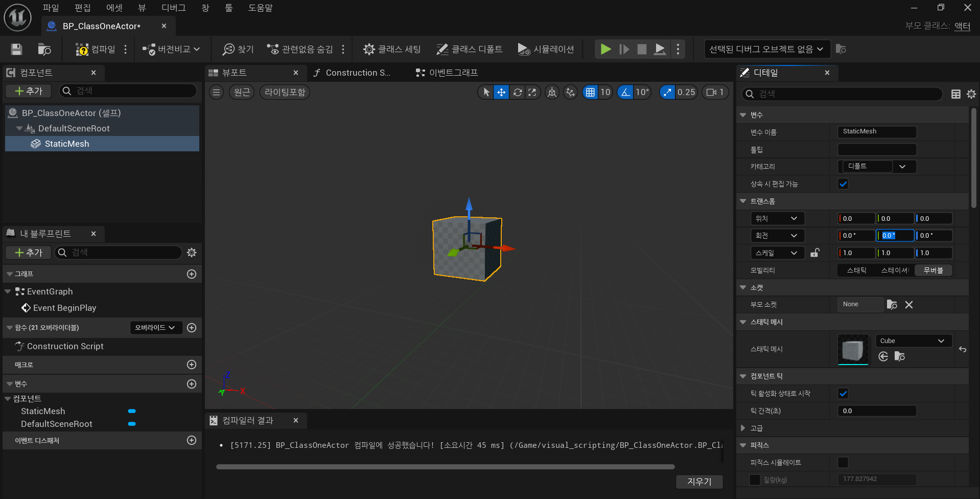Toggle grid snapping in viewport

coord(590,92)
